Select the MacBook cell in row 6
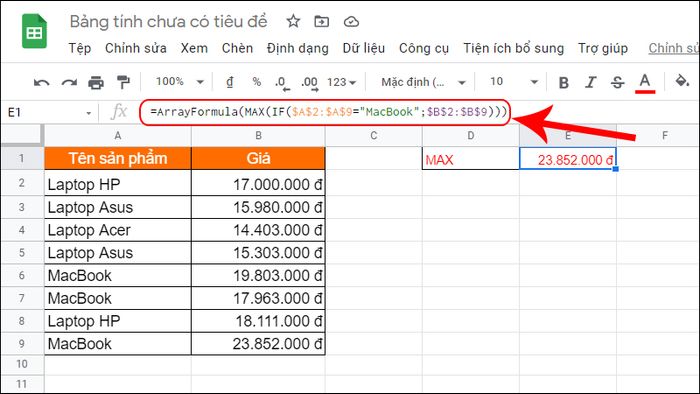This screenshot has width=700, height=394. click(x=118, y=275)
